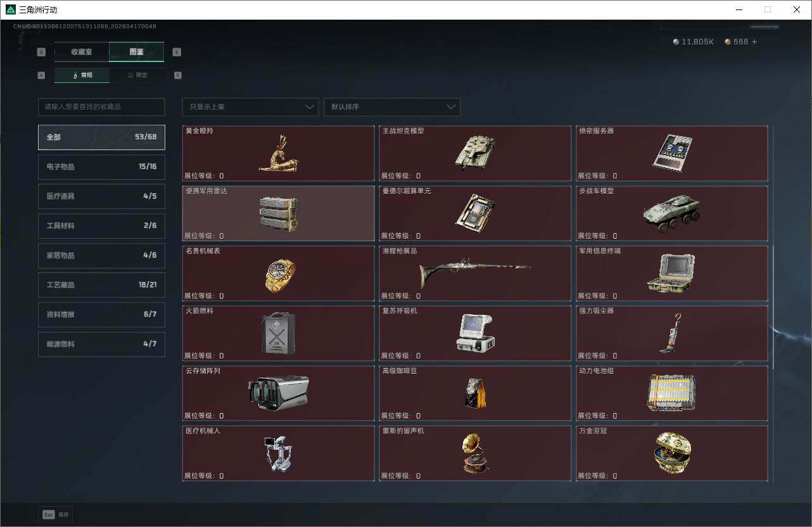Click the vertical scrollbar of item grid
Viewport: 812px width, 527px height.
pos(773,304)
